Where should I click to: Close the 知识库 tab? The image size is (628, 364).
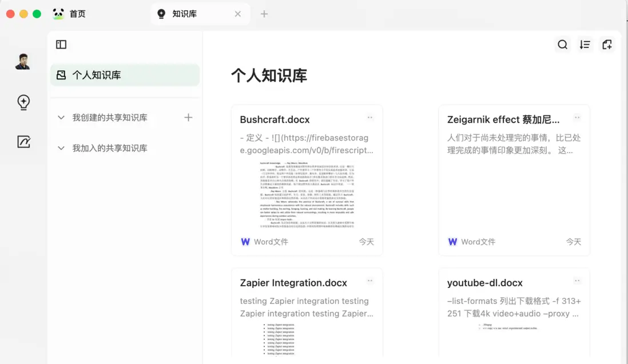tap(238, 14)
